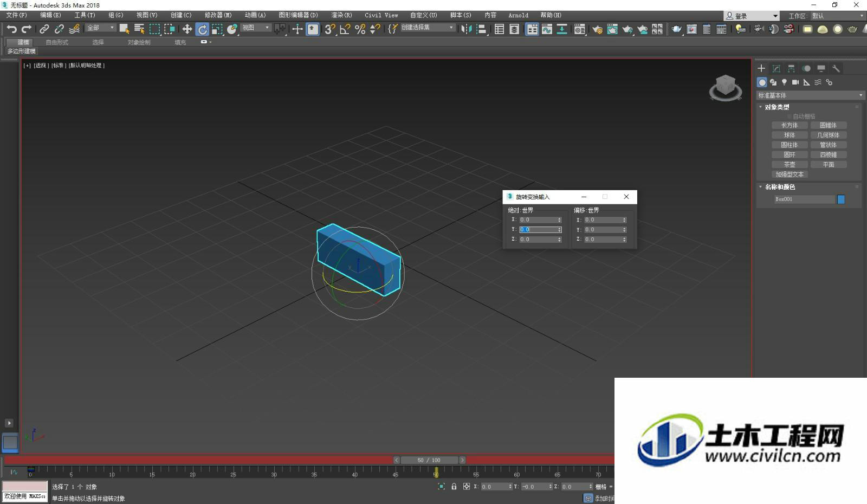Open the 文件(F) menu
Viewport: 867px width, 504px height.
coord(16,15)
